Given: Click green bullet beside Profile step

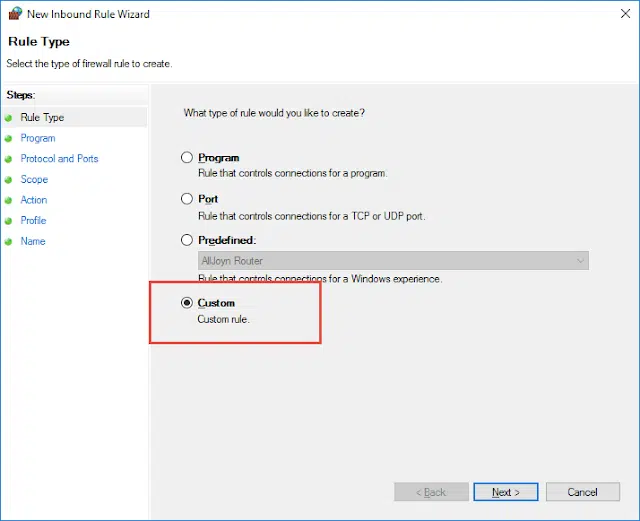Looking at the screenshot, I should [x=9, y=221].
